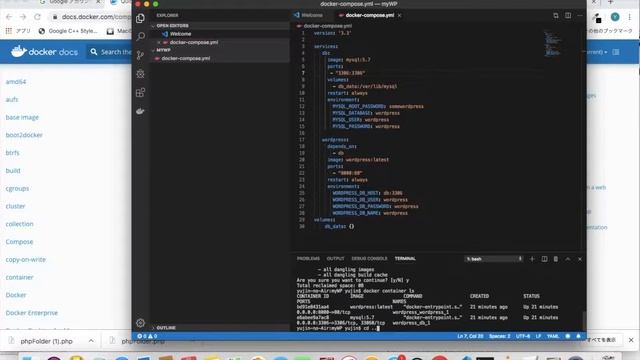Open More Actions ellipsis in editor title bar
This screenshot has height=360, width=640.
(580, 16)
